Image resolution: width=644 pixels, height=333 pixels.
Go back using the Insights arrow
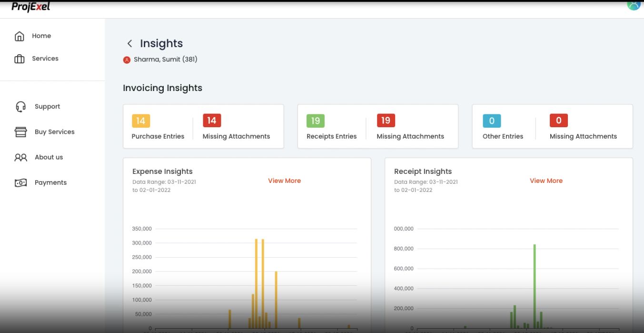tap(129, 43)
